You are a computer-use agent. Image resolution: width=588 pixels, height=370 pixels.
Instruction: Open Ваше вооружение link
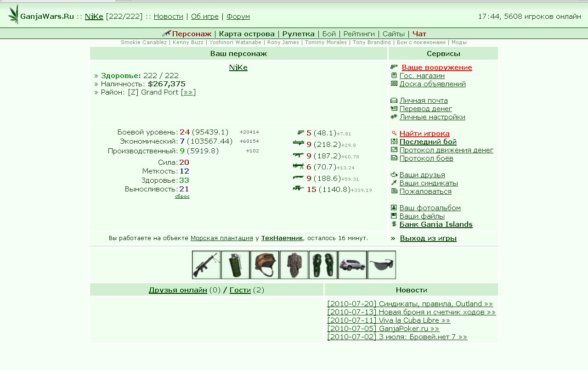coord(437,67)
